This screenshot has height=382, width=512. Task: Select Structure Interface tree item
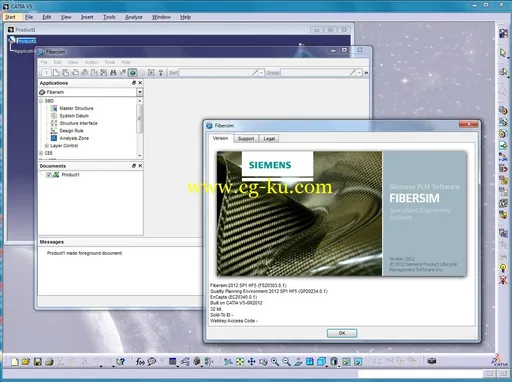pos(78,123)
